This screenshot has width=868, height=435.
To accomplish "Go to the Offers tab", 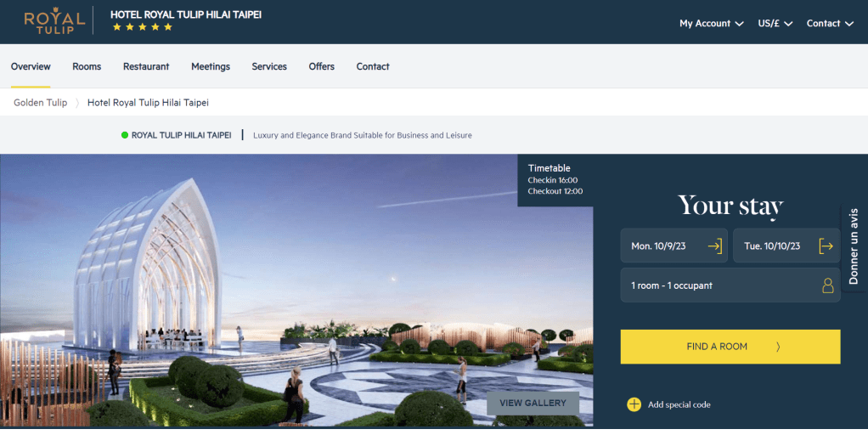I will (x=322, y=66).
